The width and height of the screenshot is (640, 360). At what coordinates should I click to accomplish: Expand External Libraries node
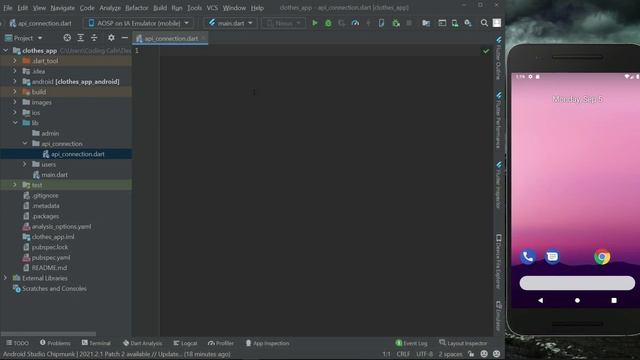[5, 278]
